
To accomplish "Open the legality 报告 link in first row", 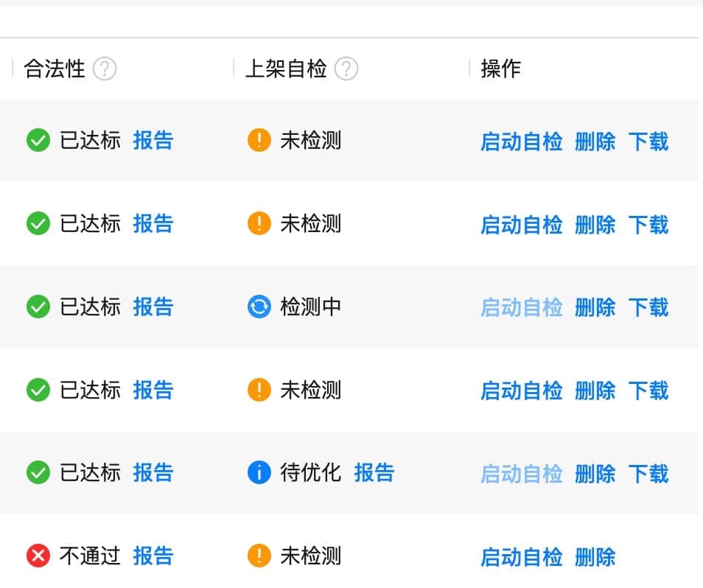I will point(153,140).
